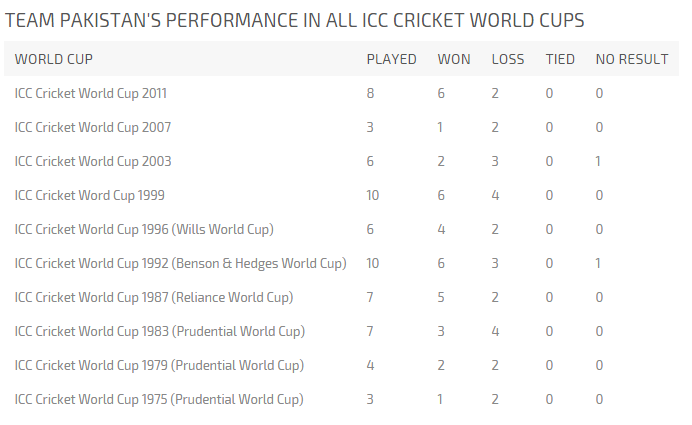692x425 pixels.
Task: Click the ICC Cricket World Cup 2003 row
Action: (93, 161)
